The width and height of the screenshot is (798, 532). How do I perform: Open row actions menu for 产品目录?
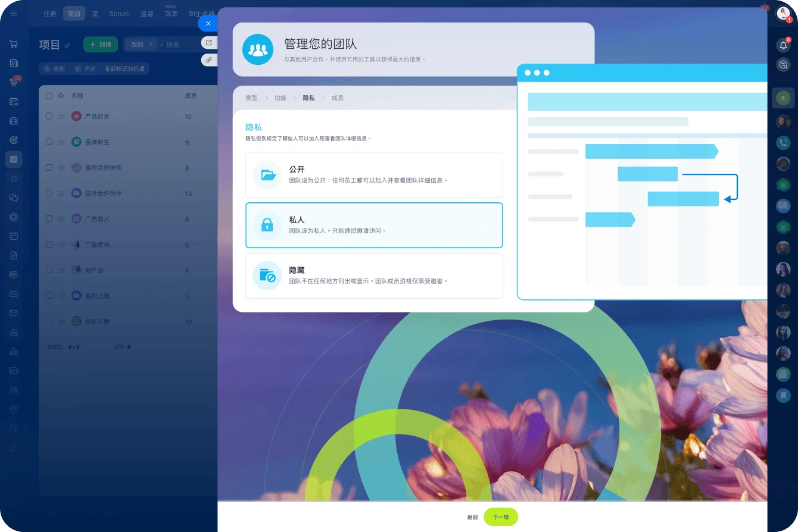pyautogui.click(x=61, y=117)
